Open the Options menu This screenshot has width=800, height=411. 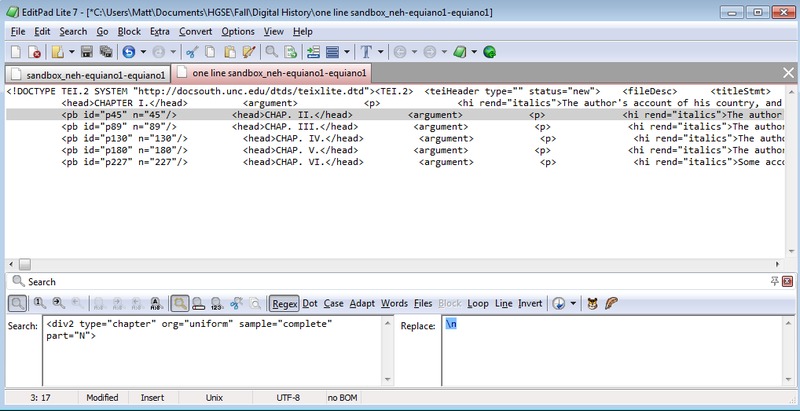click(238, 32)
